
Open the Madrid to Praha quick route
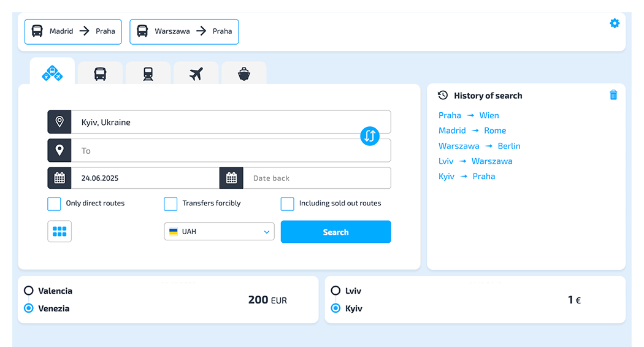[73, 32]
